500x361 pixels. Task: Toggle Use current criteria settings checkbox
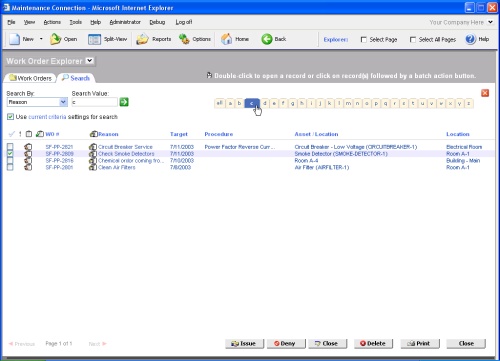coord(10,117)
